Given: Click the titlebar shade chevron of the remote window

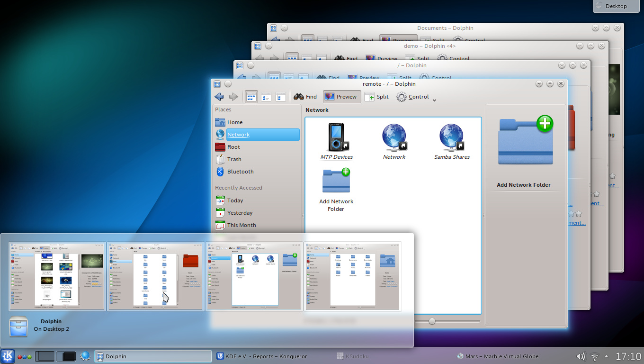Looking at the screenshot, I should 539,83.
